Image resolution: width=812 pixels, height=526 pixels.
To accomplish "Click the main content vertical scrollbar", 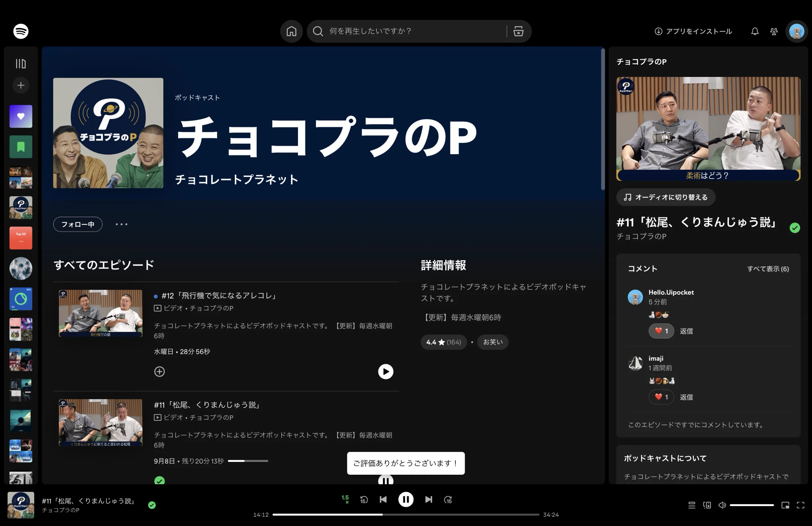I will coord(603,120).
